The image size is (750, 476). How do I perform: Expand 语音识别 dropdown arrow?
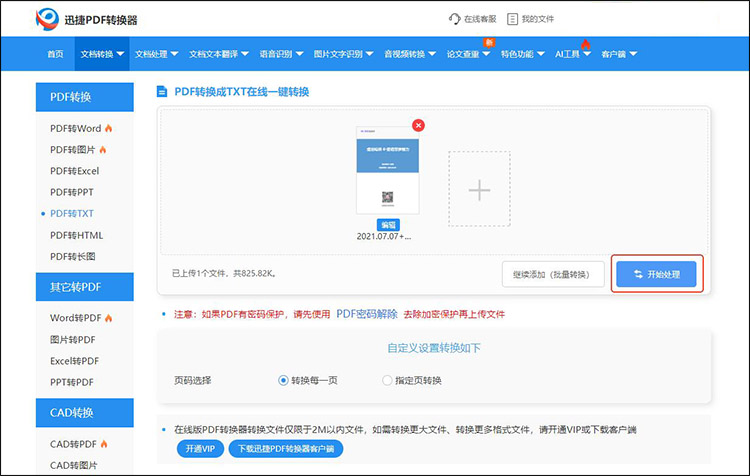point(299,54)
